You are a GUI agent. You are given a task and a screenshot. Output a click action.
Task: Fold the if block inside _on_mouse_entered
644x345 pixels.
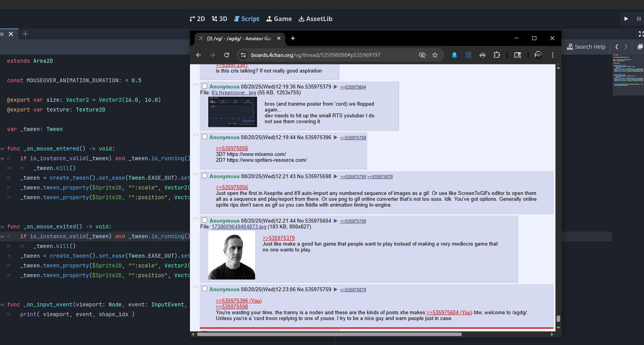click(x=3, y=159)
